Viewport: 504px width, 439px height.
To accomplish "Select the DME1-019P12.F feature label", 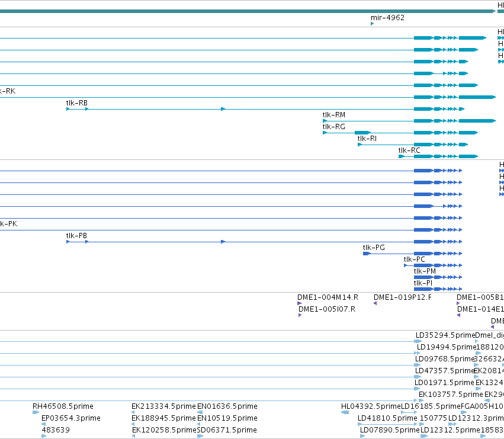I will [402, 297].
